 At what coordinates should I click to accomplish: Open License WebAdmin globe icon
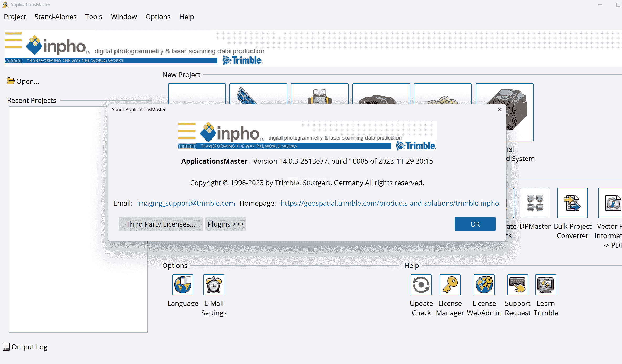click(x=484, y=285)
